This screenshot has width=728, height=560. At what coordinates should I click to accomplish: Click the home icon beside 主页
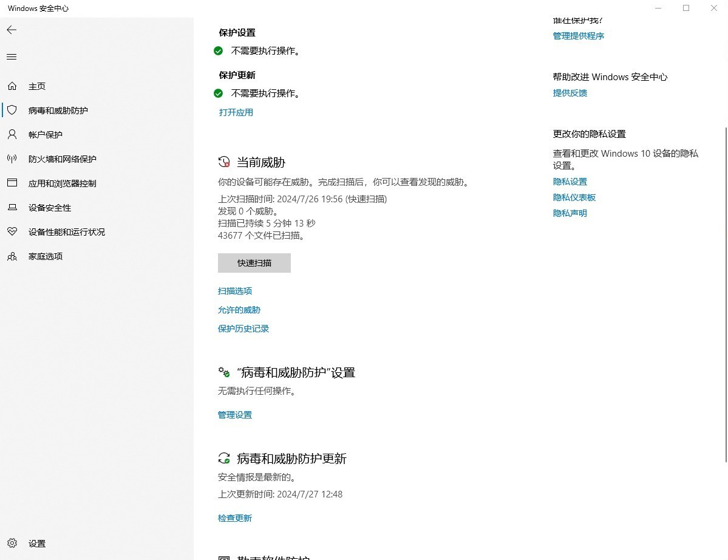(12, 86)
